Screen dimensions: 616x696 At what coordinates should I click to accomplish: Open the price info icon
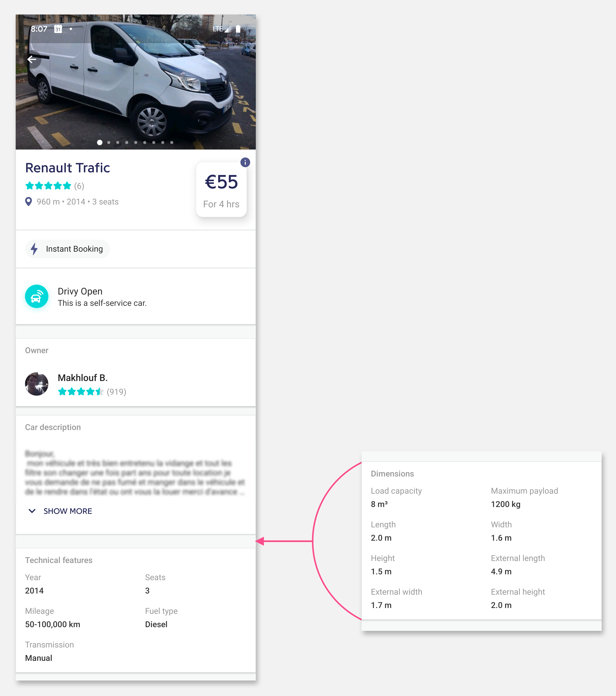[245, 162]
